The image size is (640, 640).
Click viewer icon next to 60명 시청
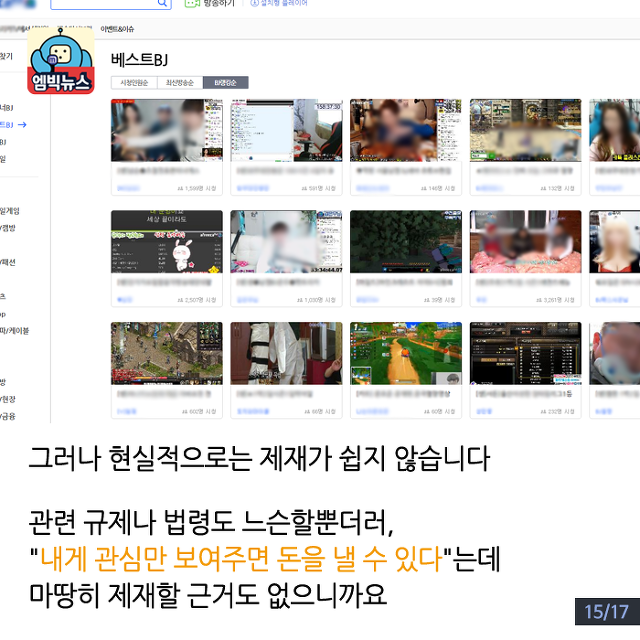tap(427, 412)
